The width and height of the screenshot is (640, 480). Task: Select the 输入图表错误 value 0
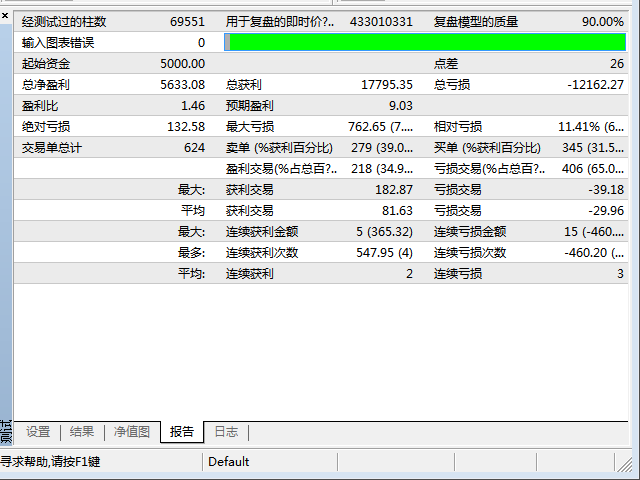coord(201,43)
